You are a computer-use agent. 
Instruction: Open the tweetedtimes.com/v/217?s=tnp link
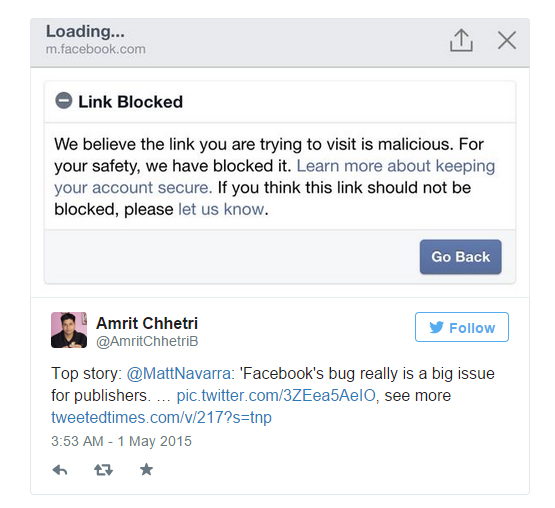(161, 418)
